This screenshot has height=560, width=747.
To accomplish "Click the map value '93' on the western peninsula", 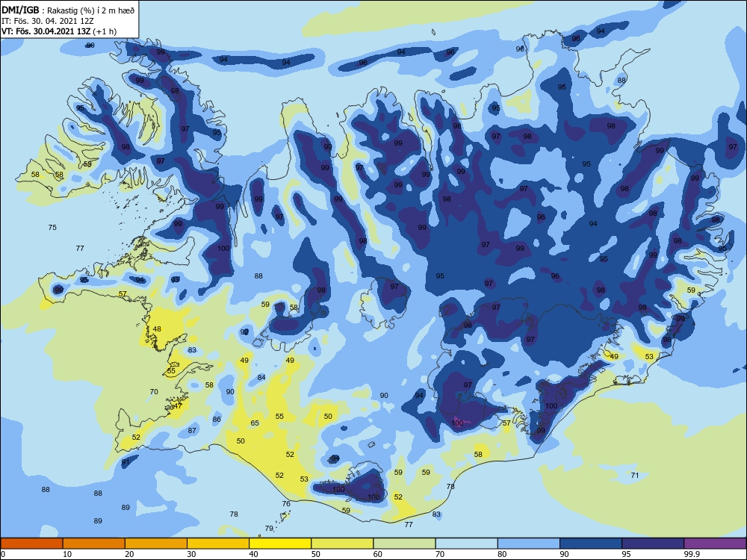I will point(176,279).
